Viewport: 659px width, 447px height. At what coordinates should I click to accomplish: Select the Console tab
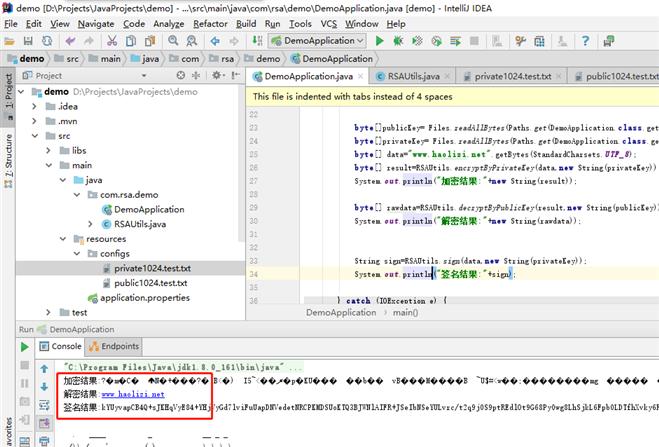(x=60, y=347)
